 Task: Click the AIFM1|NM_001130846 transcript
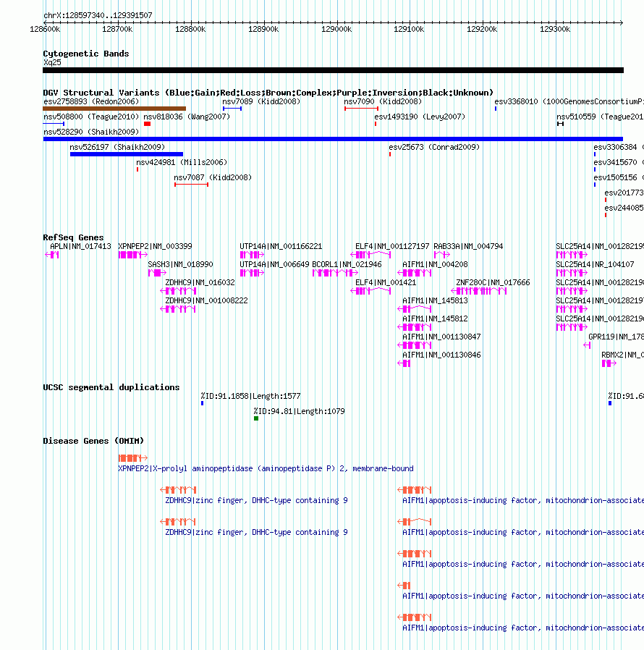404,363
